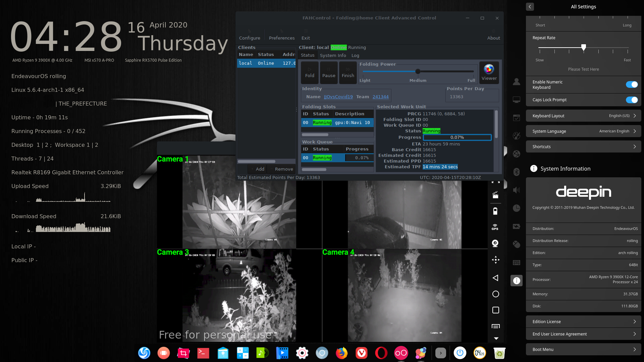Screen dimensions: 644x362
Task: Expand the emulator toolbar down arrow
Action: click(496, 339)
